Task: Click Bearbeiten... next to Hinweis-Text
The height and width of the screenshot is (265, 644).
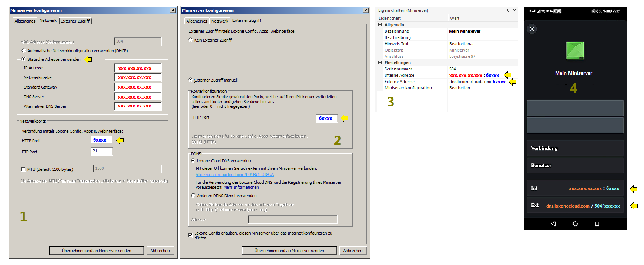Action: [x=461, y=44]
